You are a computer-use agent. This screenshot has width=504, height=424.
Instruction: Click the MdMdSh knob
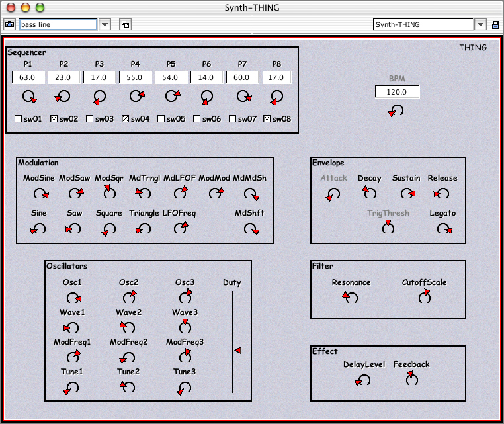coord(251,194)
